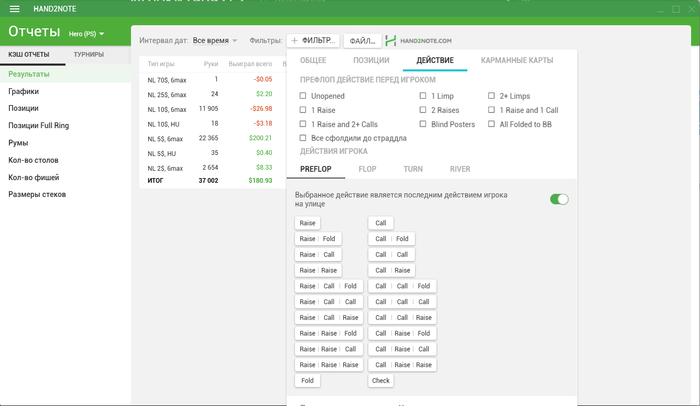Check the 1 Raise and 2+ Calls checkbox
700x406 pixels.
tap(303, 124)
